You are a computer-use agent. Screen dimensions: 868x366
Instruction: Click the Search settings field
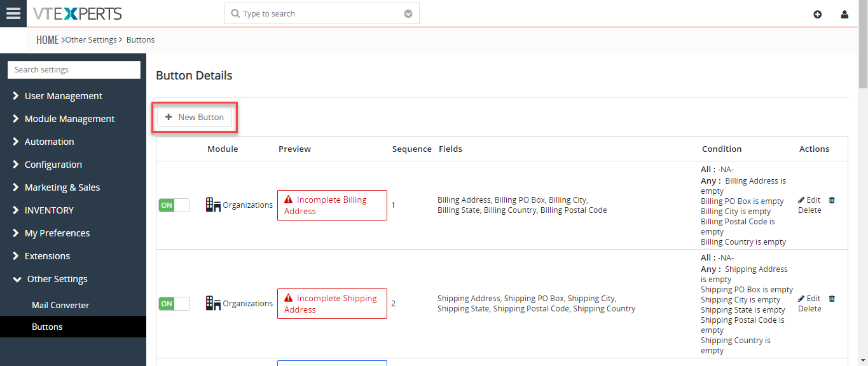point(74,70)
